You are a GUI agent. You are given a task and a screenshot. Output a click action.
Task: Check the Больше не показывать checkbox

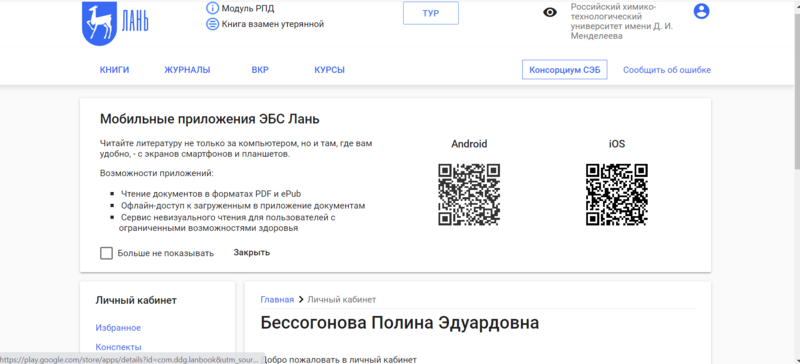(106, 253)
